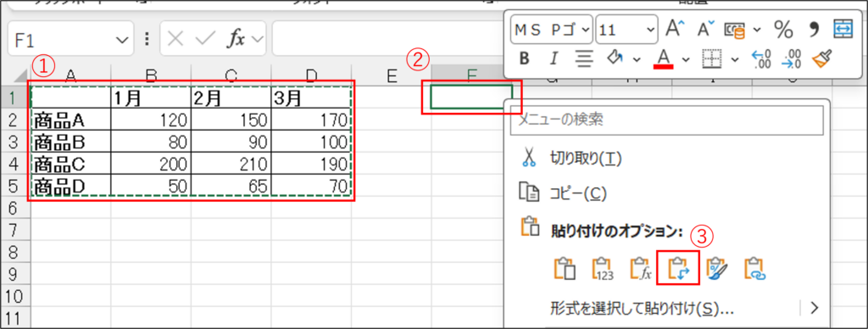Apply comma style format
Screen dimensions: 868x329
[813, 30]
